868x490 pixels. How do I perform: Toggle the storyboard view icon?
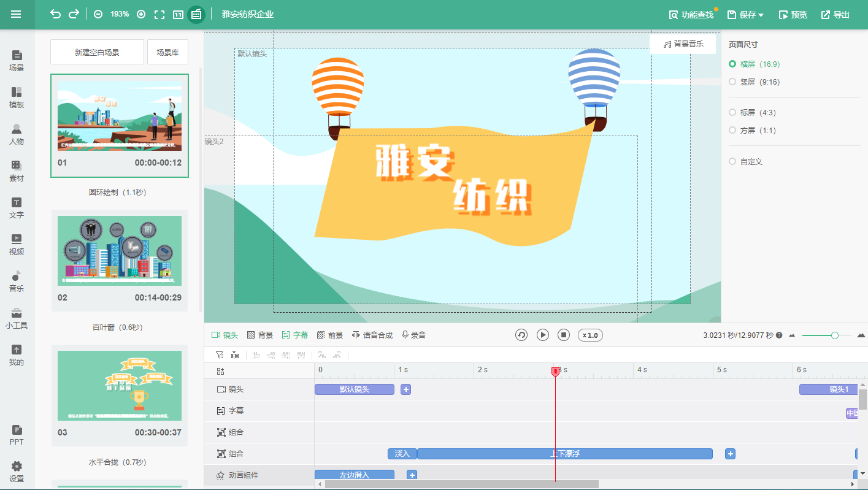click(x=196, y=14)
